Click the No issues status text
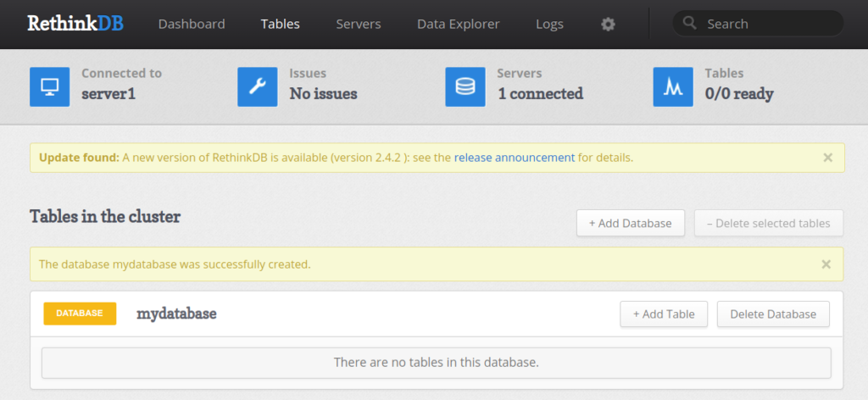The width and height of the screenshot is (868, 400). click(x=323, y=94)
